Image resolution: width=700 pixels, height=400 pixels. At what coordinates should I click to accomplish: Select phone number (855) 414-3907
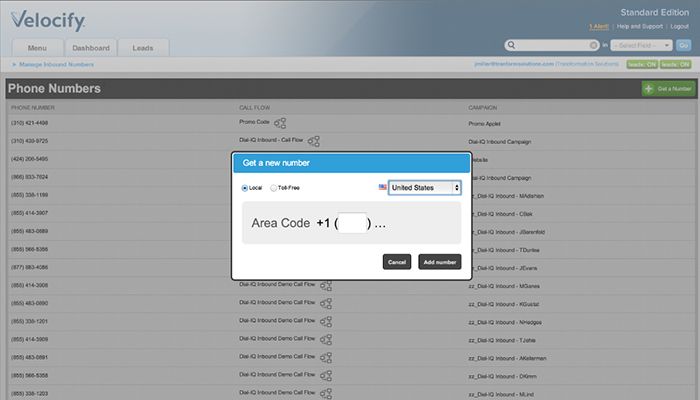point(29,213)
